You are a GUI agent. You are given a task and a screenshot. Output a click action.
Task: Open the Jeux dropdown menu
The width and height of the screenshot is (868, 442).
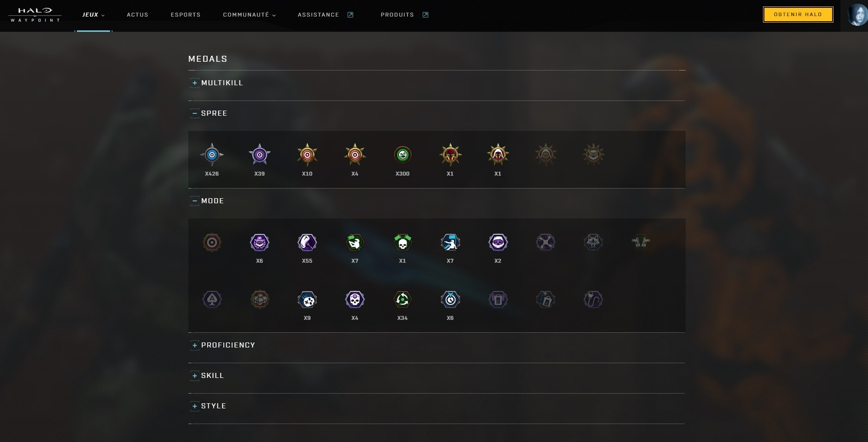tap(93, 15)
